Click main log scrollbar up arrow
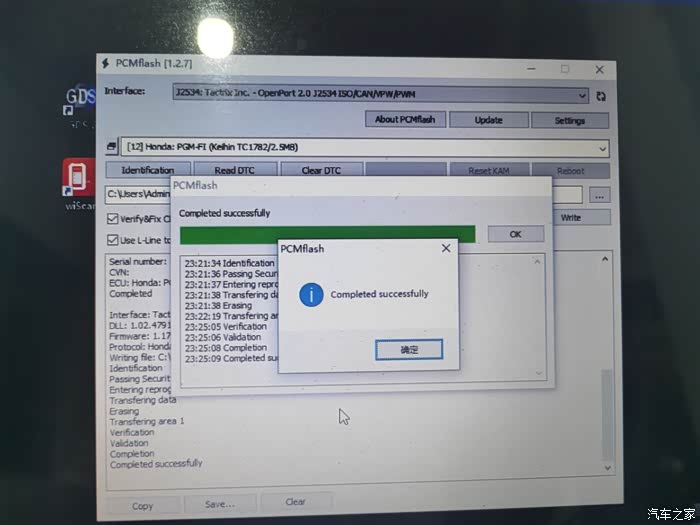 (x=605, y=259)
